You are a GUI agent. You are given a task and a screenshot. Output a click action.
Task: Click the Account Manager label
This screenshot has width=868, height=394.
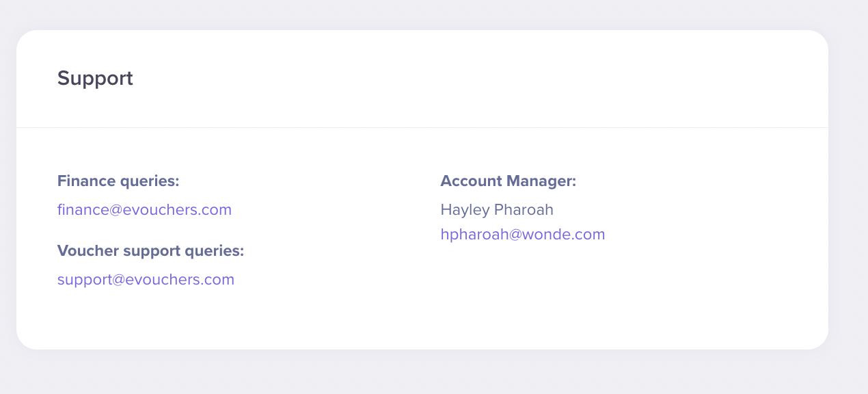(508, 181)
